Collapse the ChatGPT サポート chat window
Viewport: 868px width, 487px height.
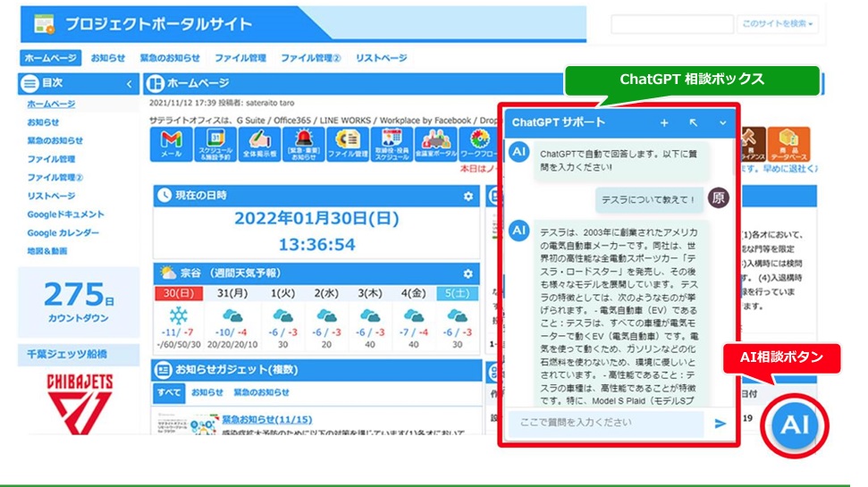tap(722, 122)
